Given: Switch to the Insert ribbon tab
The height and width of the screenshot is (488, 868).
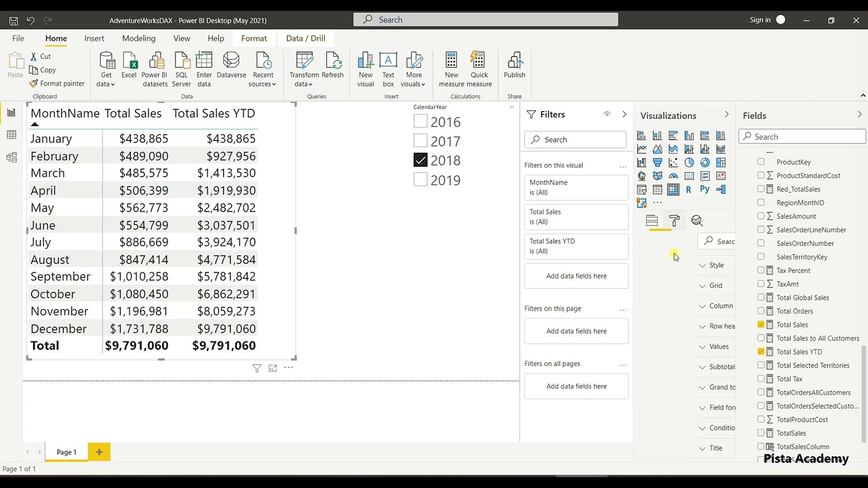Looking at the screenshot, I should point(94,39).
